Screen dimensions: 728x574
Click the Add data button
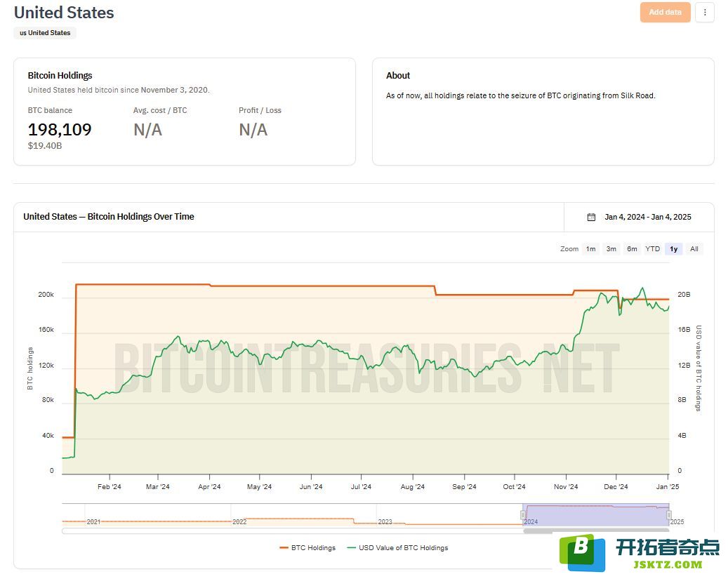pyautogui.click(x=665, y=13)
